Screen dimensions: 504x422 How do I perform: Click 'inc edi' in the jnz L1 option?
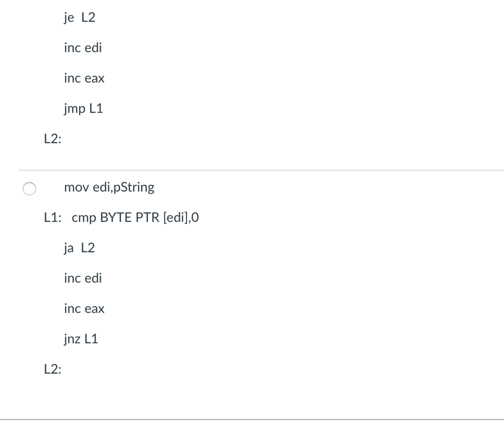[x=83, y=278]
